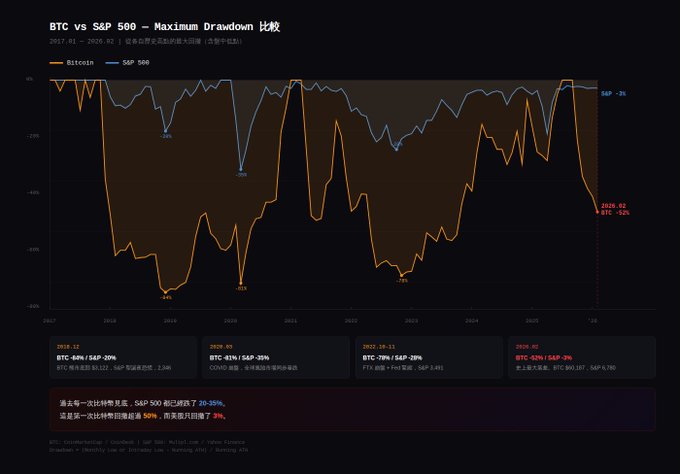Click the blue S&P 500 legend line swatch

coord(111,62)
